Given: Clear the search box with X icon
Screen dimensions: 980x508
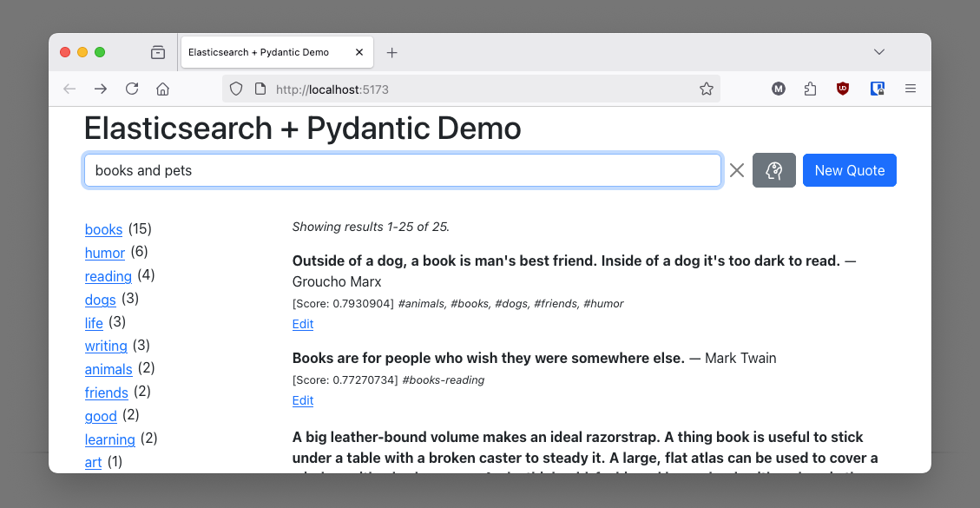Looking at the screenshot, I should (x=737, y=170).
